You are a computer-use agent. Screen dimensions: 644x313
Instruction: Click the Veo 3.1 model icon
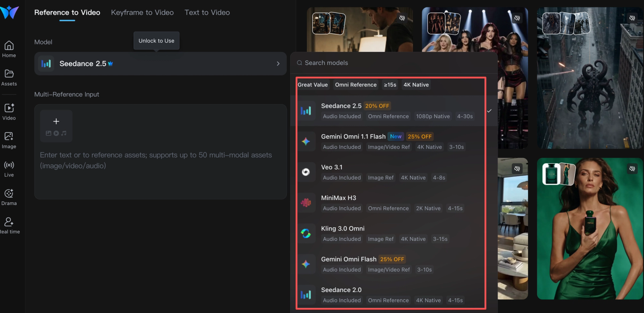306,172
